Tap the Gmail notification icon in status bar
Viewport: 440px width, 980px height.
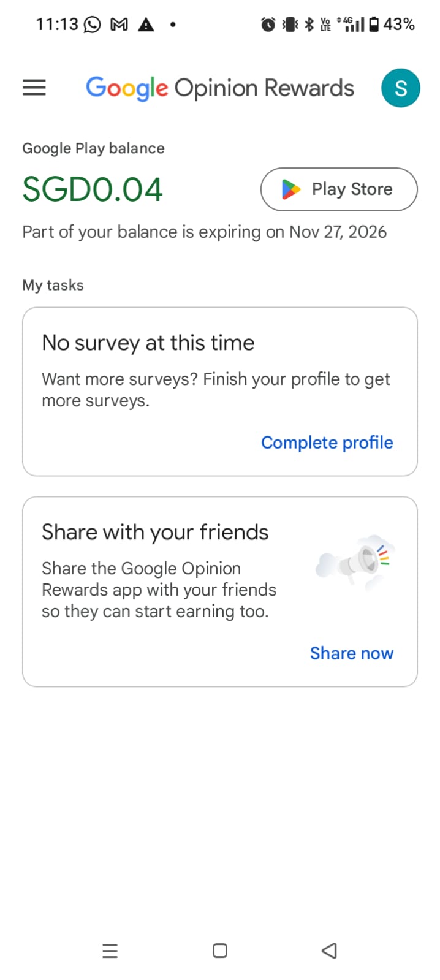point(119,25)
